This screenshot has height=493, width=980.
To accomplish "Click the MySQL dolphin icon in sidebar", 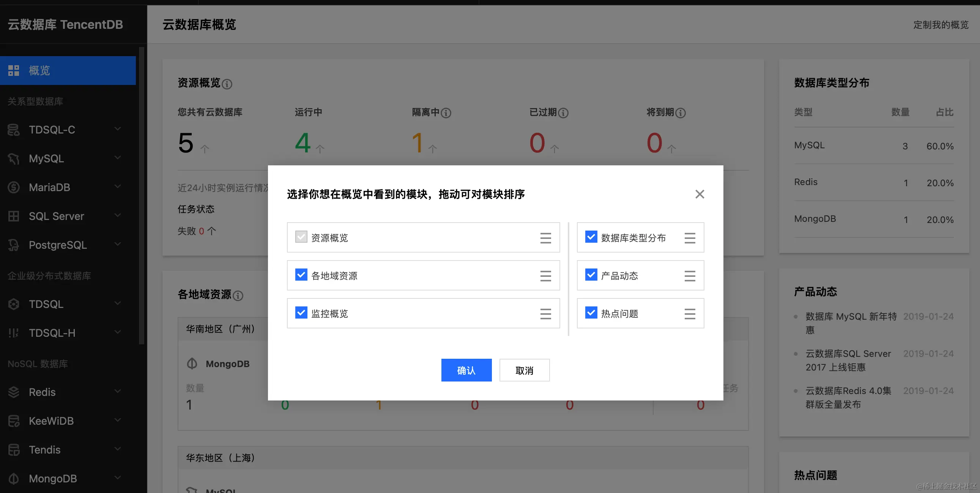I will pyautogui.click(x=14, y=159).
